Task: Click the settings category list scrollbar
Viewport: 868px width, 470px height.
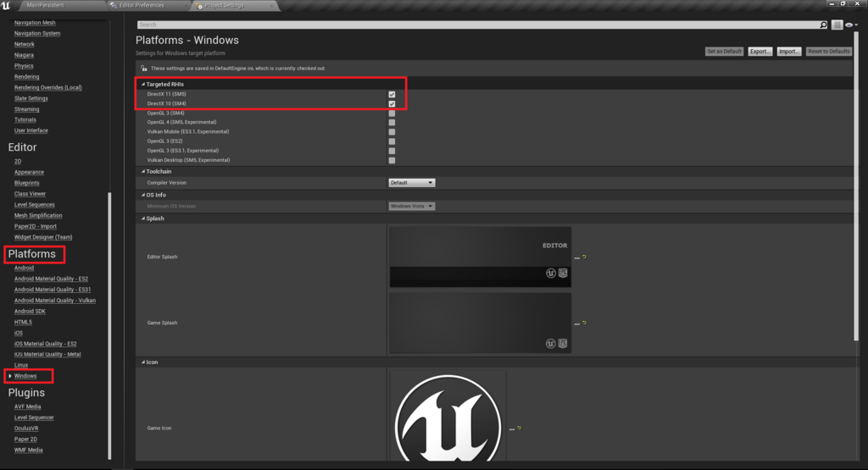Action: click(109, 326)
